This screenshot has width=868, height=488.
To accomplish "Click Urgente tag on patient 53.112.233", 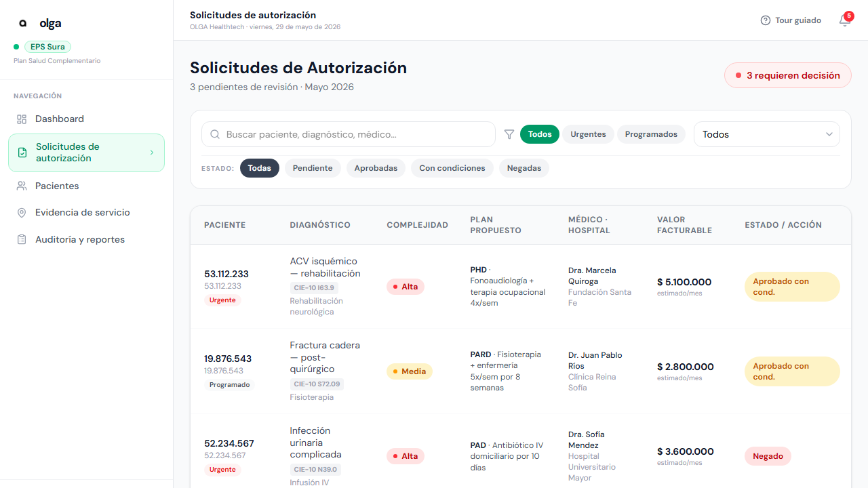I will pyautogui.click(x=222, y=300).
